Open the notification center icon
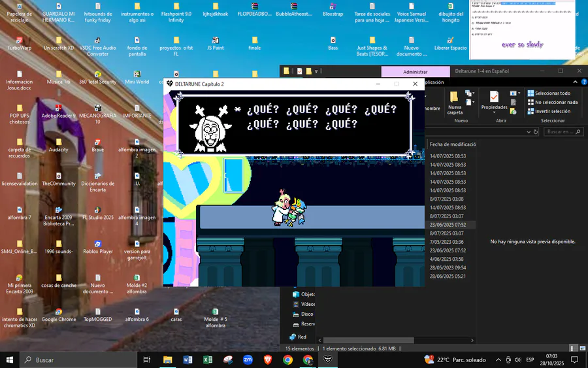588x368 pixels. point(574,360)
